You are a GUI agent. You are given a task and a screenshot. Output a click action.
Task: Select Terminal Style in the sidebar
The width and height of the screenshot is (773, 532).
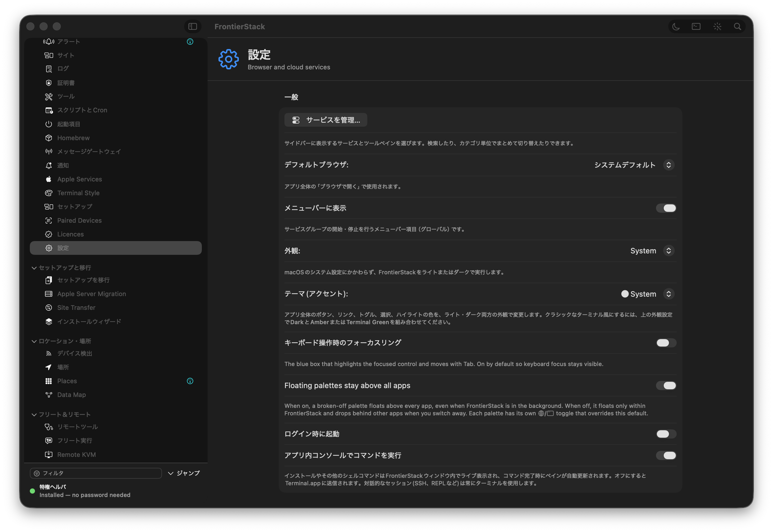[116, 193]
